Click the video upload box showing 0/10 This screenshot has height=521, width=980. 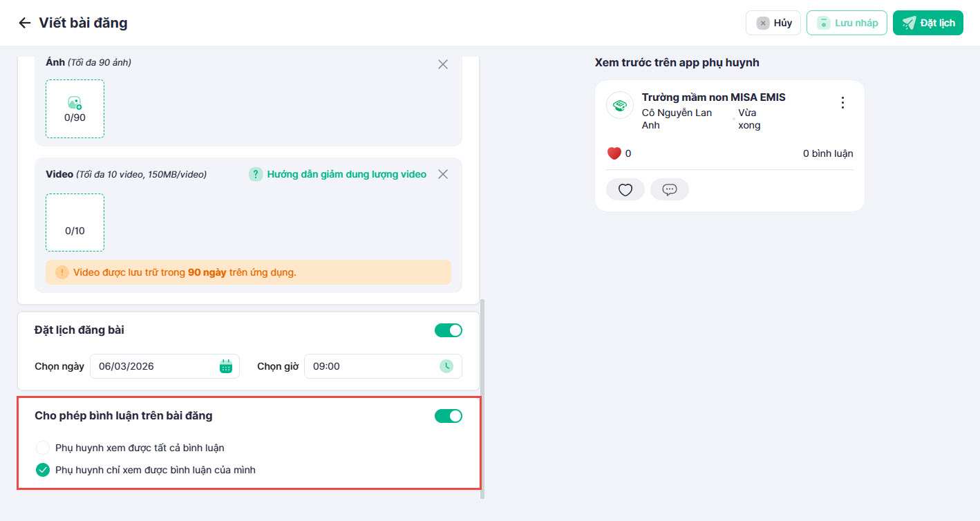point(75,222)
